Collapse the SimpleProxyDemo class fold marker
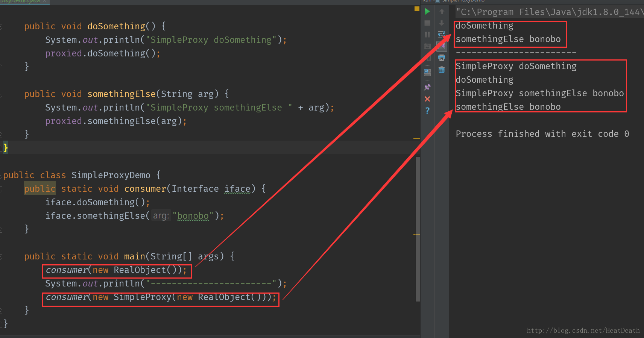The height and width of the screenshot is (338, 644). point(1,175)
